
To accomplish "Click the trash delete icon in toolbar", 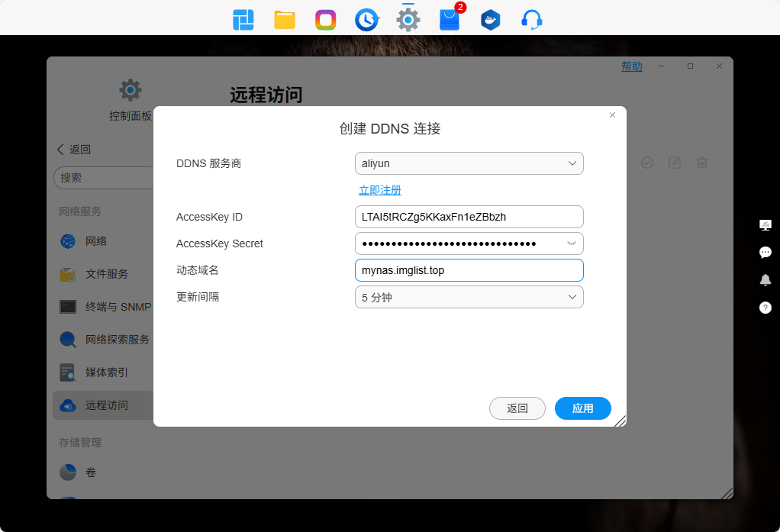I will tap(702, 163).
